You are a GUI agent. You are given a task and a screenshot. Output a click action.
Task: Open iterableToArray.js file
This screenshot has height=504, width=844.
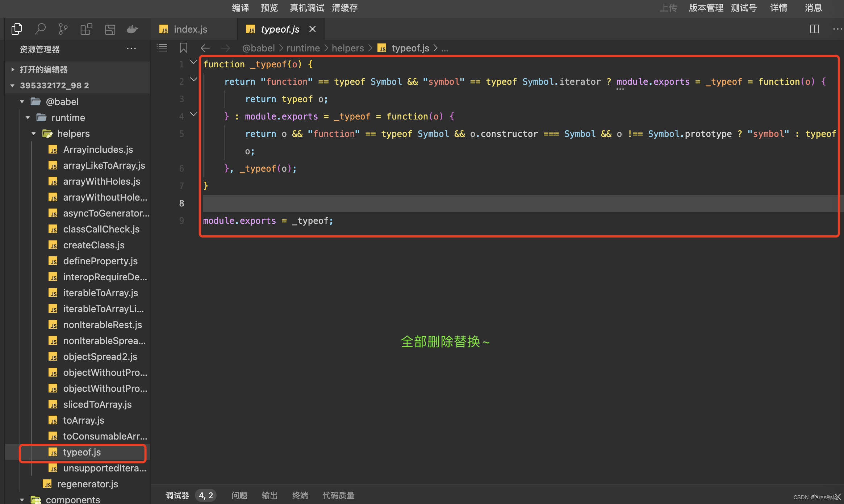pyautogui.click(x=78, y=293)
